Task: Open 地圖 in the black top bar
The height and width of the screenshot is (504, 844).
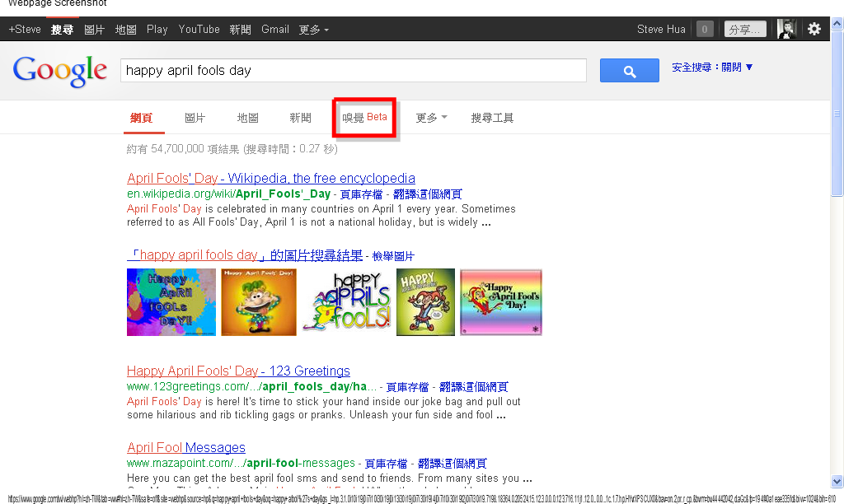Action: coord(125,30)
